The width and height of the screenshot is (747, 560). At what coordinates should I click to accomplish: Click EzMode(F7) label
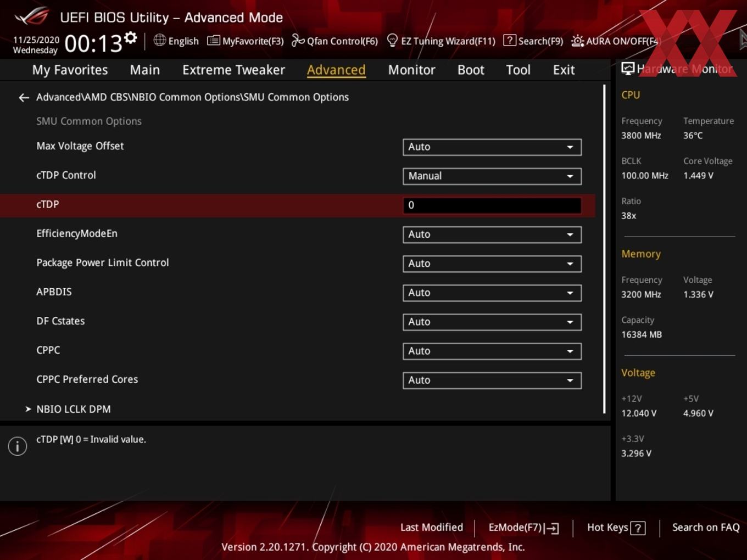(x=515, y=528)
